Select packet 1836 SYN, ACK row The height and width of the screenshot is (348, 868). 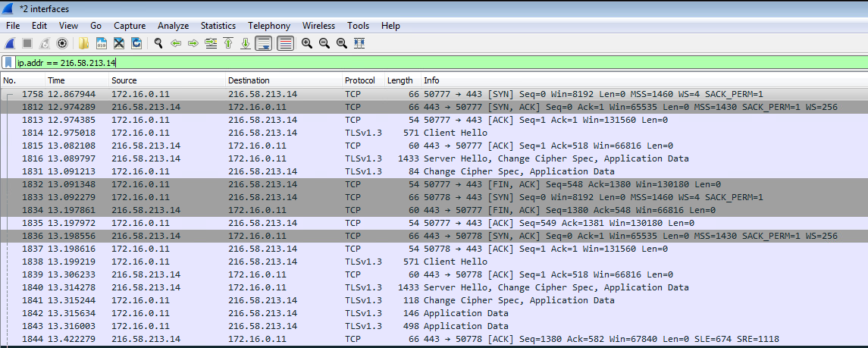[434, 236]
